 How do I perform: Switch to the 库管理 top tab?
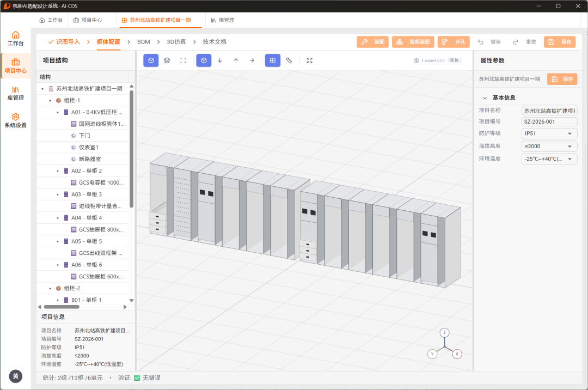222,20
